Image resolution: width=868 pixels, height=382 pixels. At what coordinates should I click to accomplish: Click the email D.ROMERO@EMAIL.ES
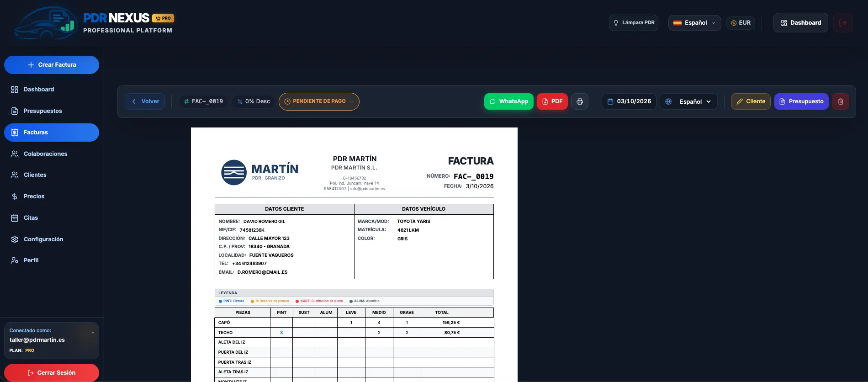coord(262,272)
